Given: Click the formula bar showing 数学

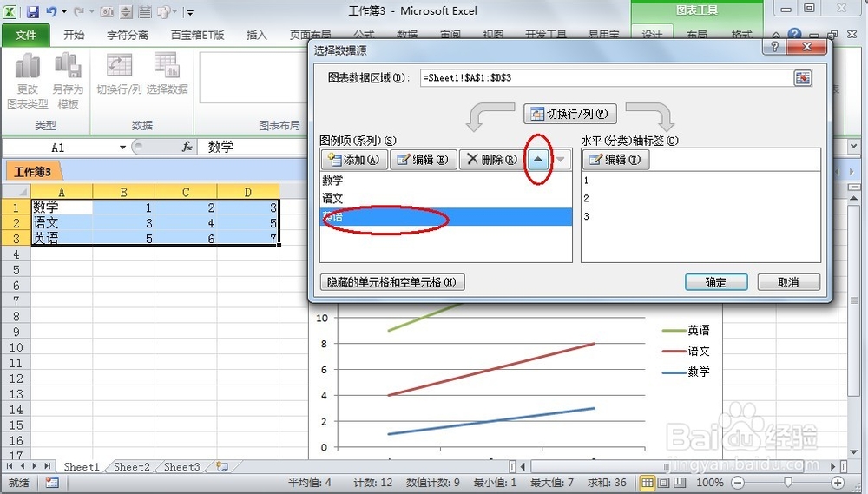Looking at the screenshot, I should click(520, 148).
